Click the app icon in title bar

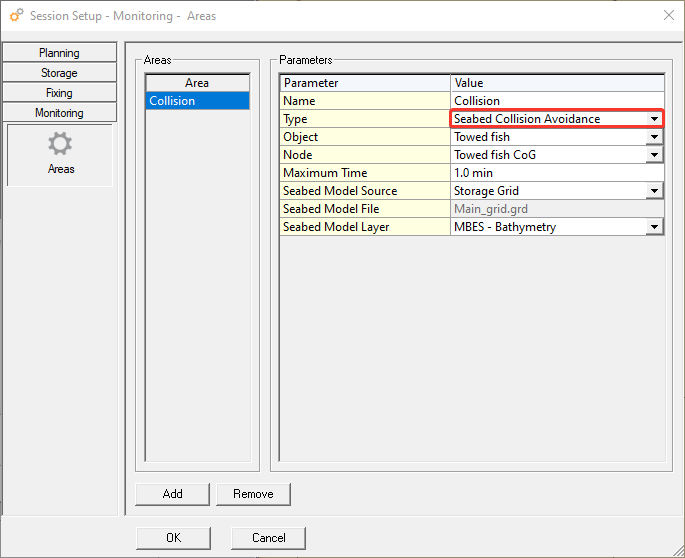pos(16,16)
